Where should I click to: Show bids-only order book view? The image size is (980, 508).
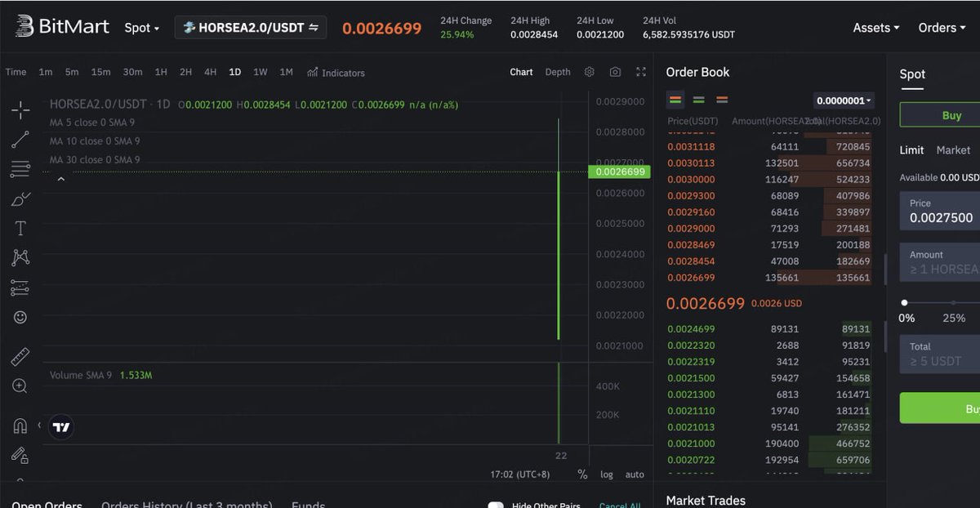[698, 100]
